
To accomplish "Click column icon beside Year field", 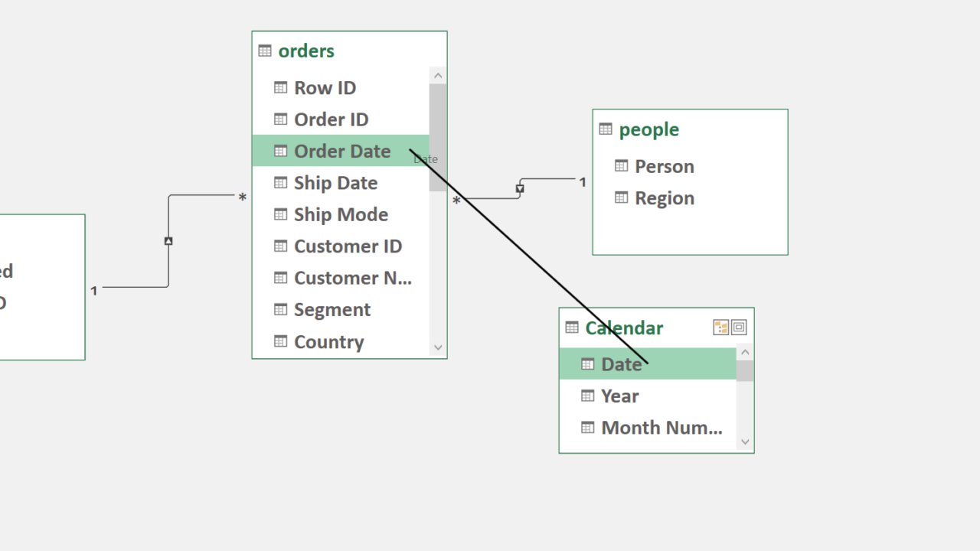I will point(588,396).
